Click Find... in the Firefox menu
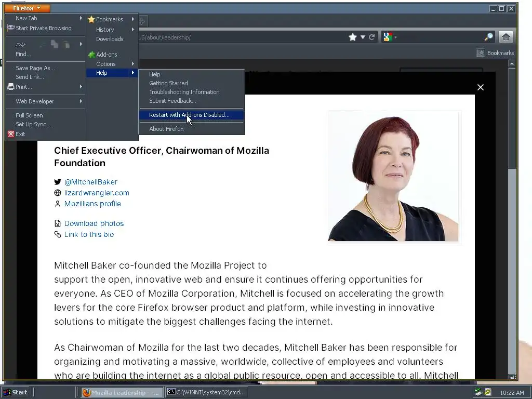 [x=23, y=54]
